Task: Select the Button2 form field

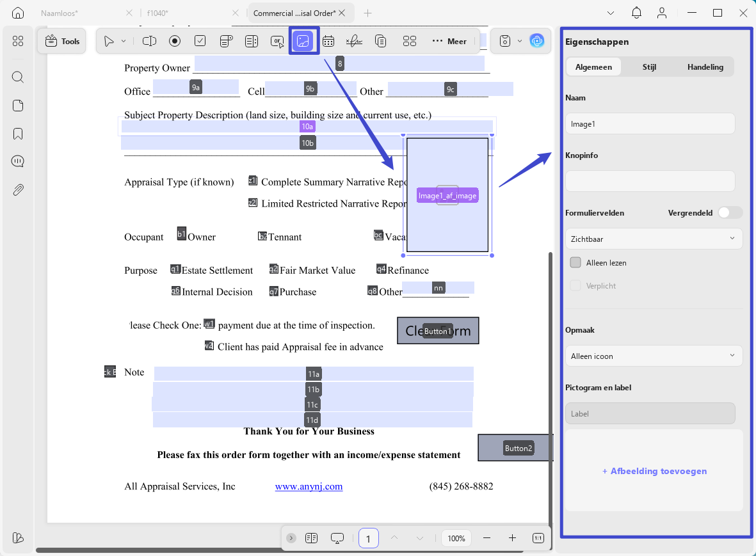Action: pos(515,448)
